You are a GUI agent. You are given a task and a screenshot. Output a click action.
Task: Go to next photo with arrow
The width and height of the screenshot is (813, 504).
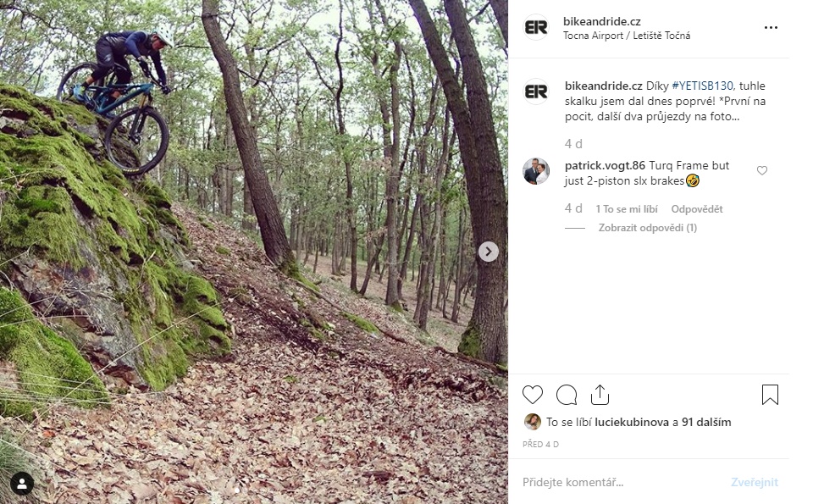pos(488,252)
